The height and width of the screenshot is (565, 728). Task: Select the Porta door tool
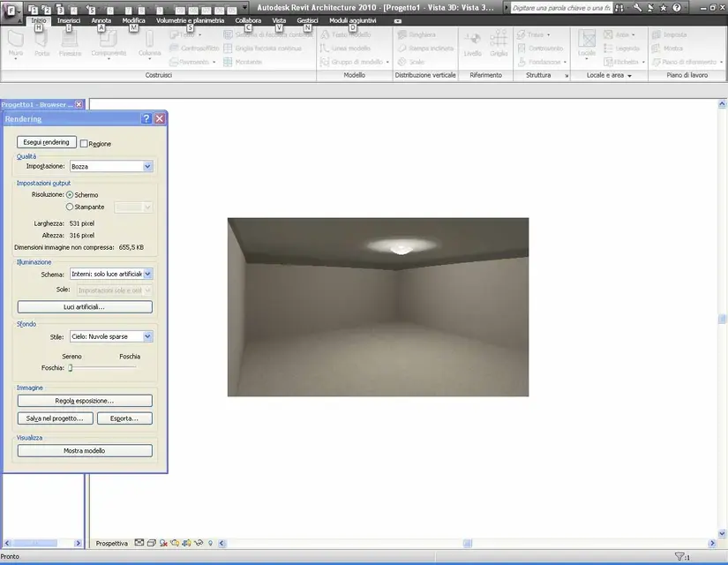(x=41, y=45)
